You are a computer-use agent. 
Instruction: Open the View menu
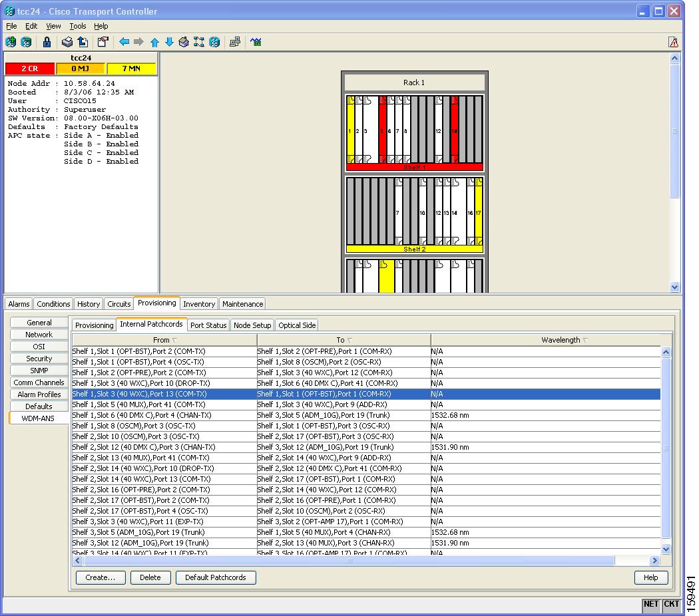tap(53, 26)
